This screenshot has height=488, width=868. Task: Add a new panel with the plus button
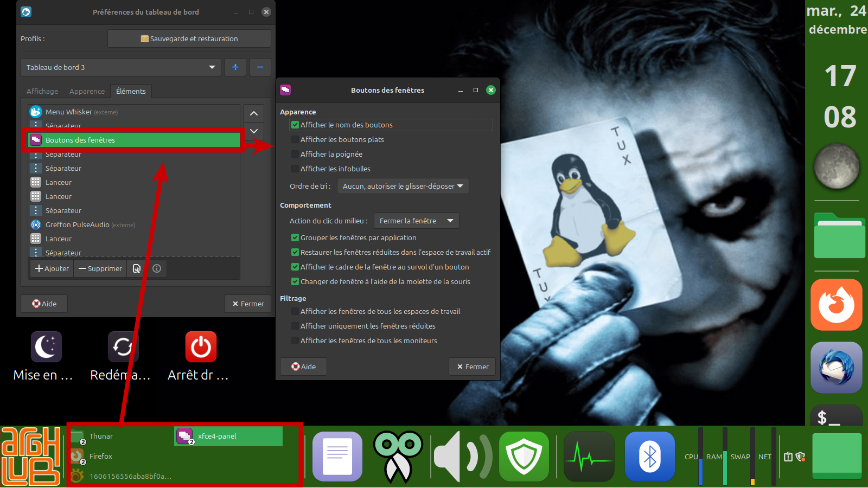tap(235, 67)
